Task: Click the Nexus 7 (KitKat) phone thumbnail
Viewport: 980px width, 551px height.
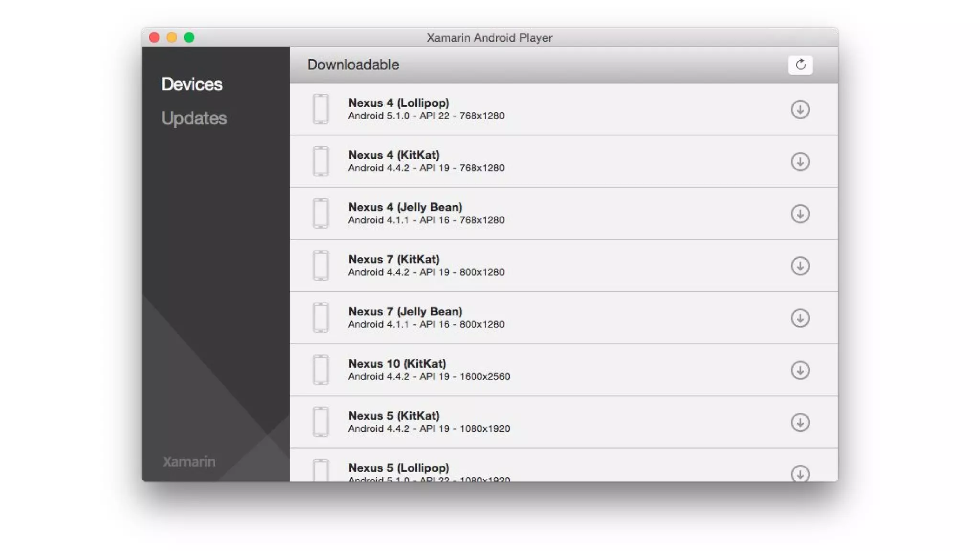Action: 321,265
